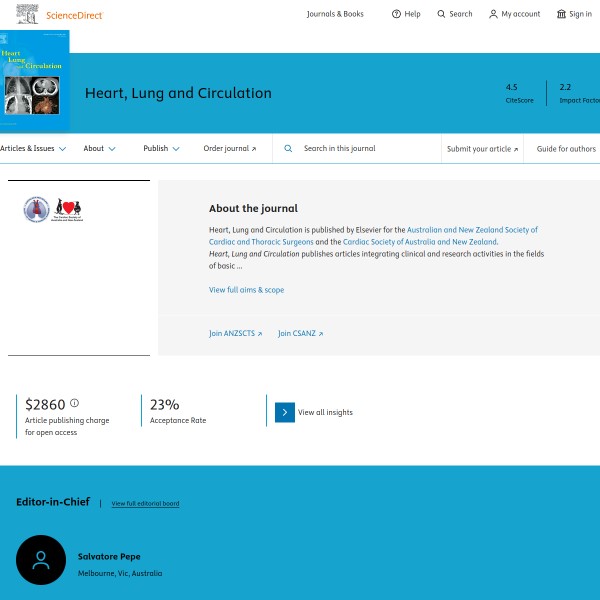Click the society logos image
This screenshot has height=600, width=600.
[53, 209]
